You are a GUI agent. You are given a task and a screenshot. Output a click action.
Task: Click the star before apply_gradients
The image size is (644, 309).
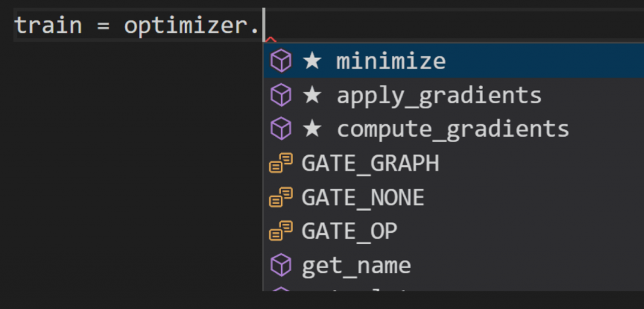coord(312,95)
